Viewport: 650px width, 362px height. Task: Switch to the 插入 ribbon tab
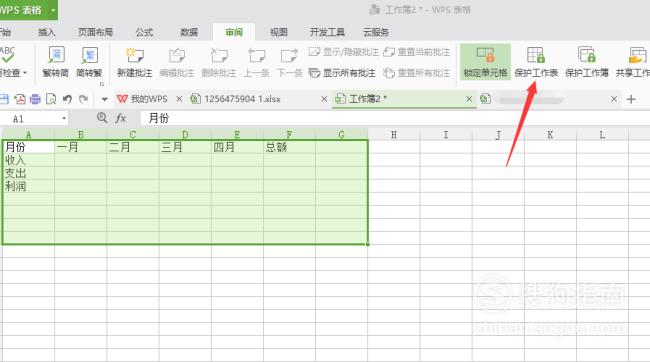click(x=46, y=32)
